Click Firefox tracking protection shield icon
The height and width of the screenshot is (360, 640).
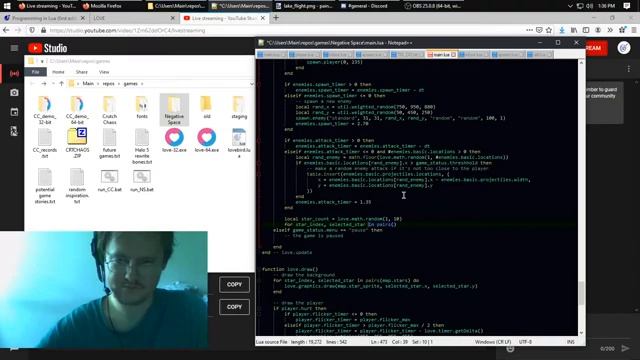(32, 30)
